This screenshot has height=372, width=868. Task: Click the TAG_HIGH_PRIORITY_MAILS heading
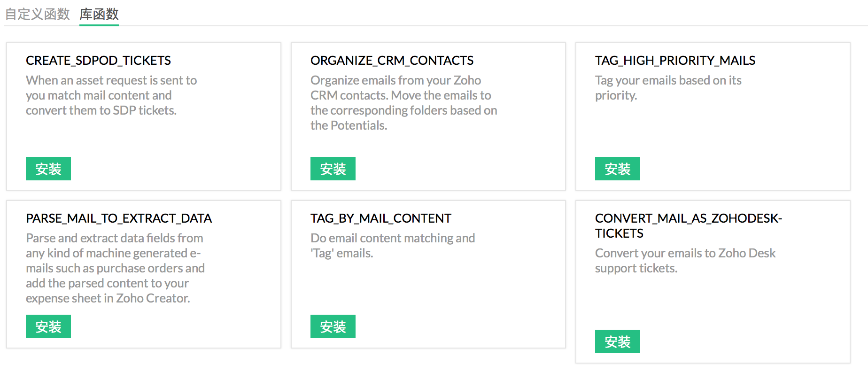coord(675,61)
